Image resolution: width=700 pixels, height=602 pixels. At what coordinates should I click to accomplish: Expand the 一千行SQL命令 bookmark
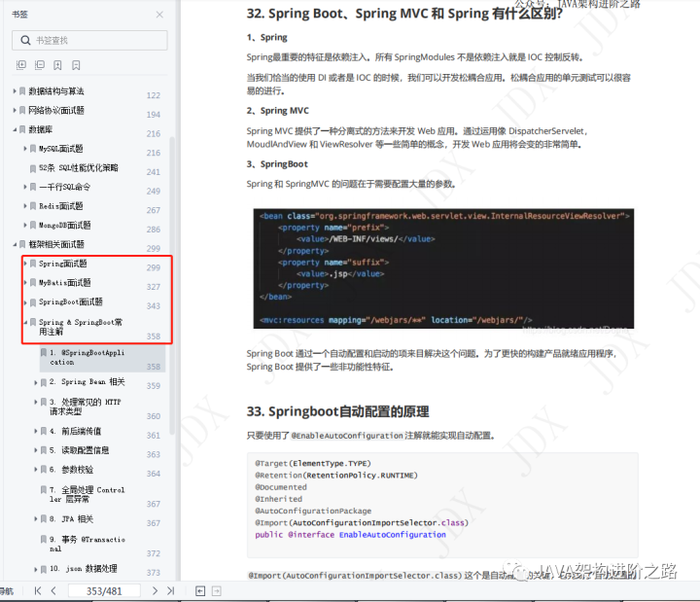click(25, 187)
